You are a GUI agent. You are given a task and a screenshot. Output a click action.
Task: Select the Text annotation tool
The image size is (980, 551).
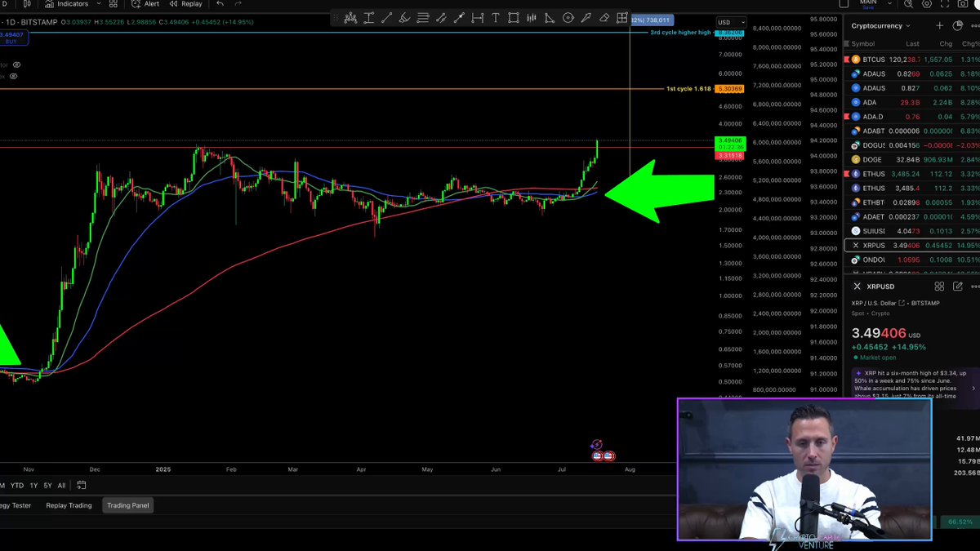point(495,18)
